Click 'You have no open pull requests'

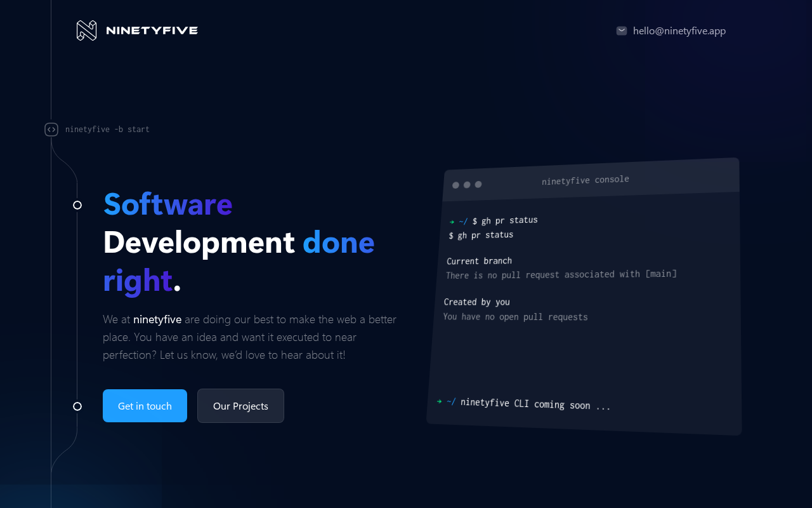pyautogui.click(x=515, y=317)
